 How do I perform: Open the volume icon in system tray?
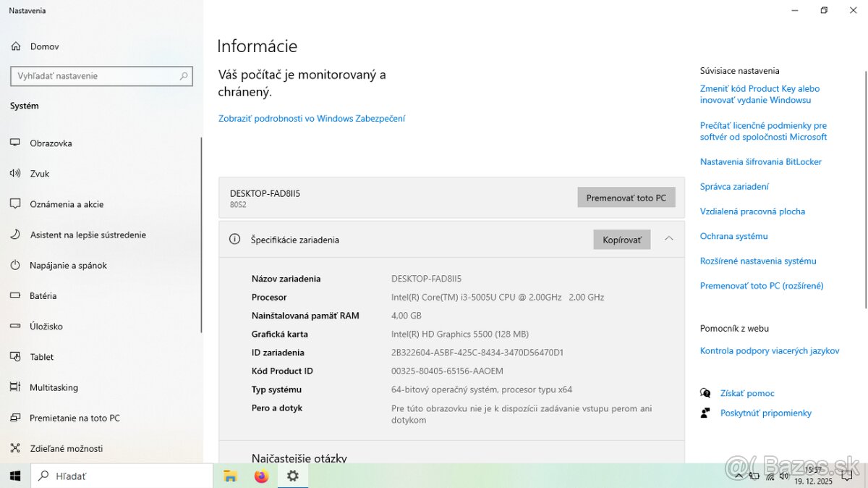[x=784, y=476]
